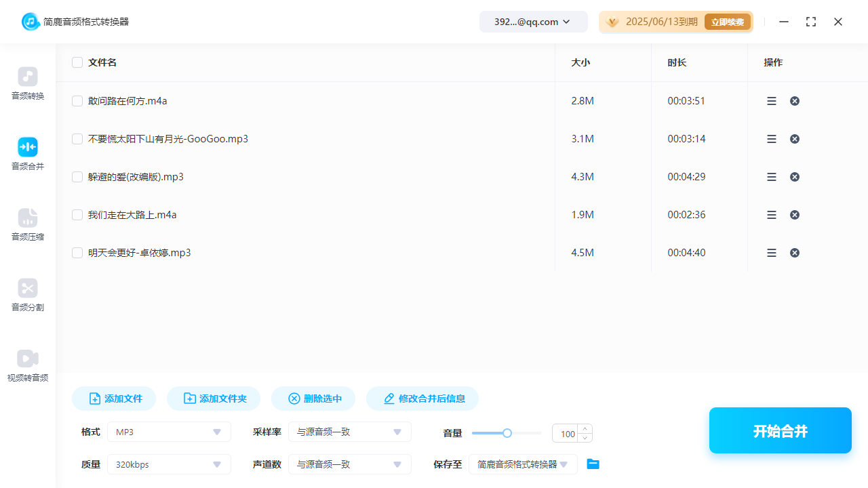Expand the 质量 dropdown showing 320kbps
The height and width of the screenshot is (488, 868).
click(x=168, y=464)
